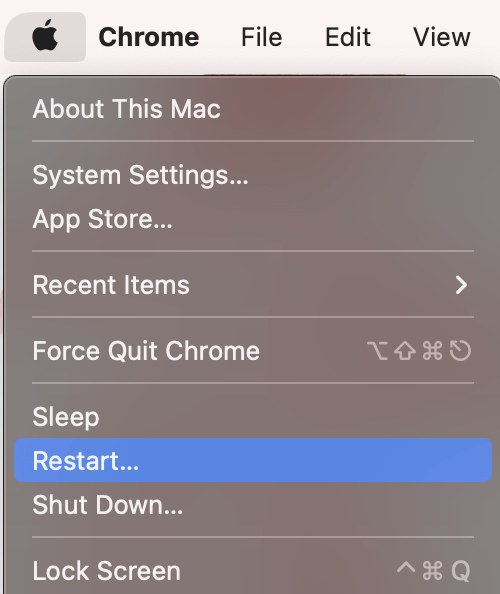This screenshot has width=500, height=594.
Task: Click the Option key glyph beside Force Quit
Action: (377, 351)
